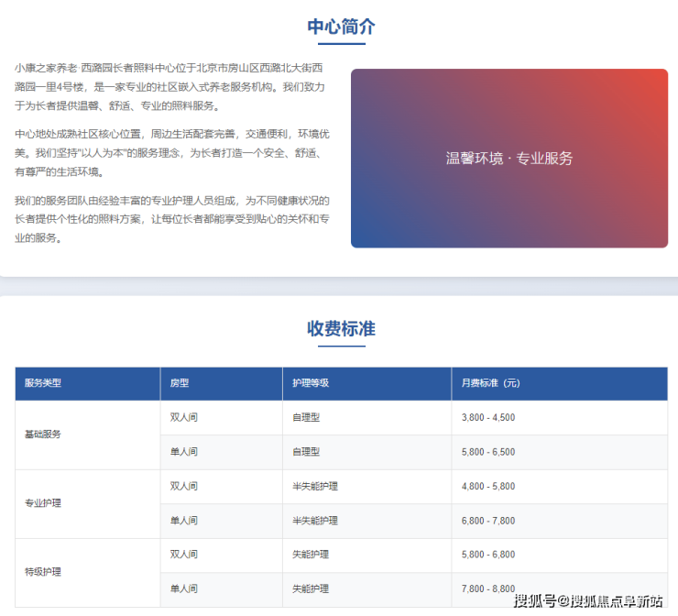Click the 护理等级 table header
This screenshot has width=678, height=616.
click(x=311, y=383)
